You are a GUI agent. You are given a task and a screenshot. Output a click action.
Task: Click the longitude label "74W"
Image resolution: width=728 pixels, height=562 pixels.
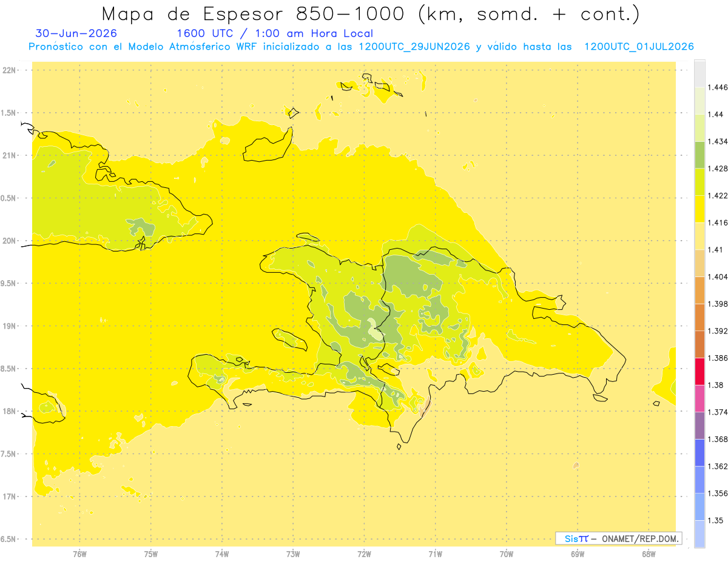(222, 554)
